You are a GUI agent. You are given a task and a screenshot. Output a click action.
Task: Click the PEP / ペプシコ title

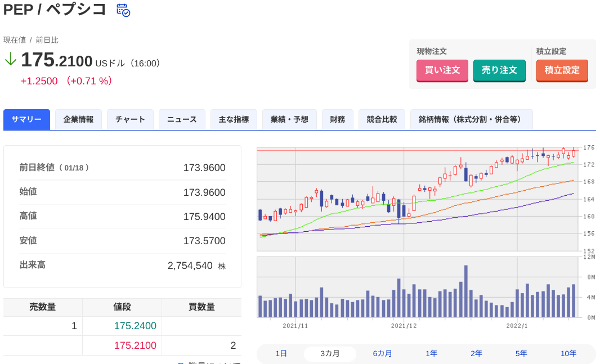click(x=55, y=9)
